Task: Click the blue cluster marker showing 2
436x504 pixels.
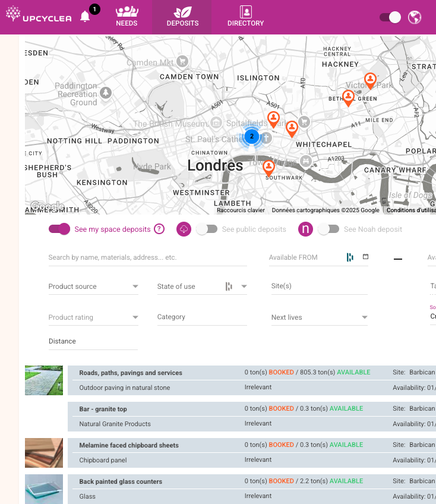Action: coord(251,136)
